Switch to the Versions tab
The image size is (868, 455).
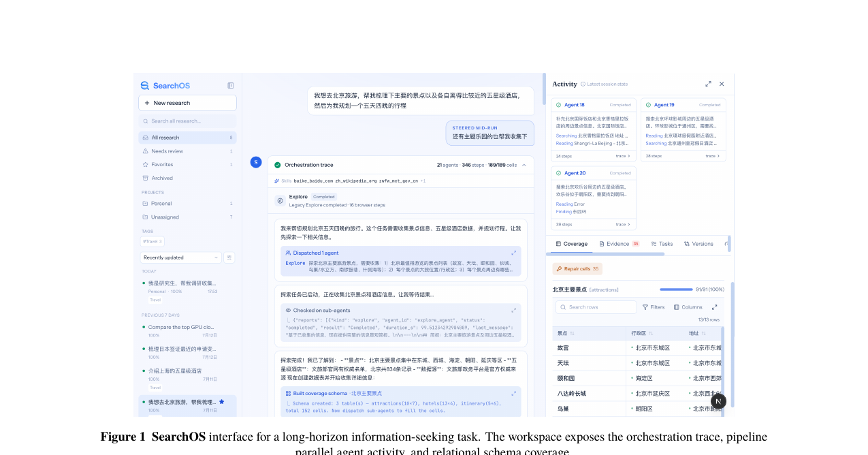[x=698, y=244]
